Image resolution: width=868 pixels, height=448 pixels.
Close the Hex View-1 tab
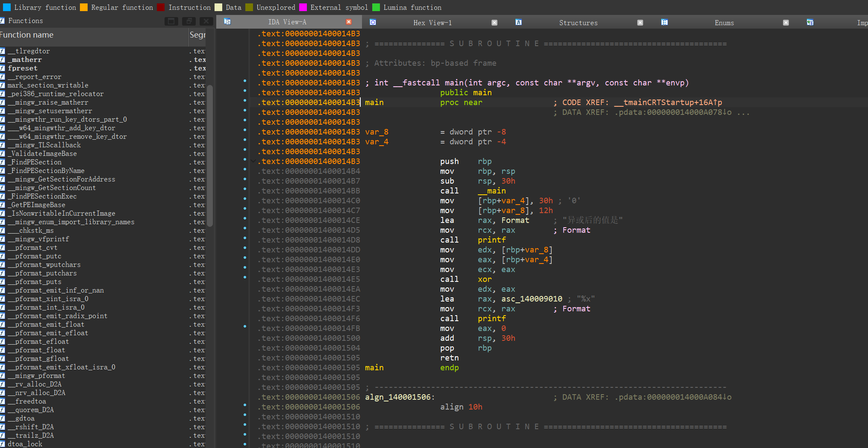pyautogui.click(x=494, y=23)
